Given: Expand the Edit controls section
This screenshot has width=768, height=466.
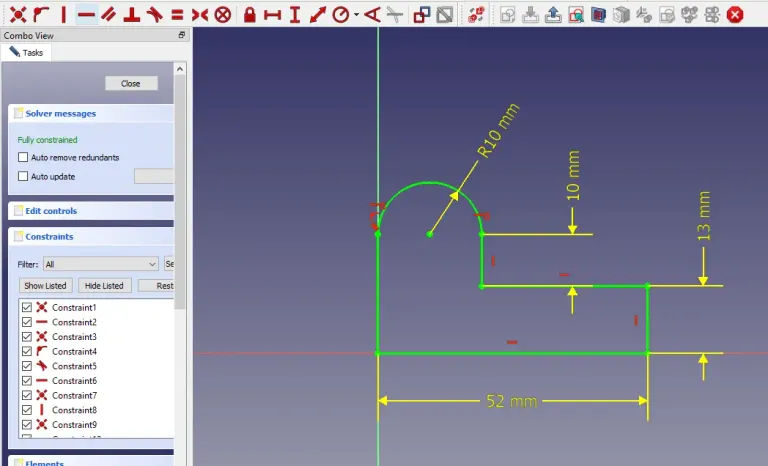Looking at the screenshot, I should 50,211.
